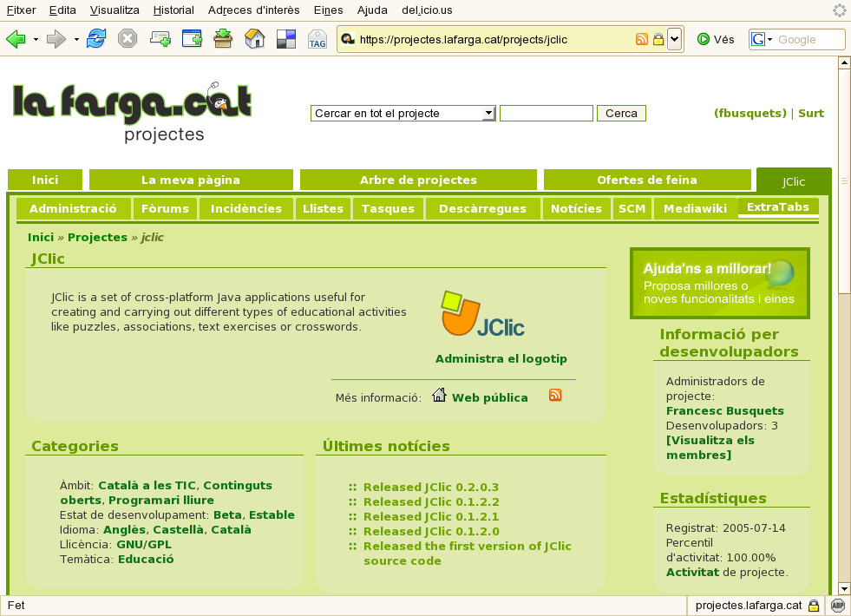
Task: Open the Arbre de projectes tab
Action: (418, 180)
